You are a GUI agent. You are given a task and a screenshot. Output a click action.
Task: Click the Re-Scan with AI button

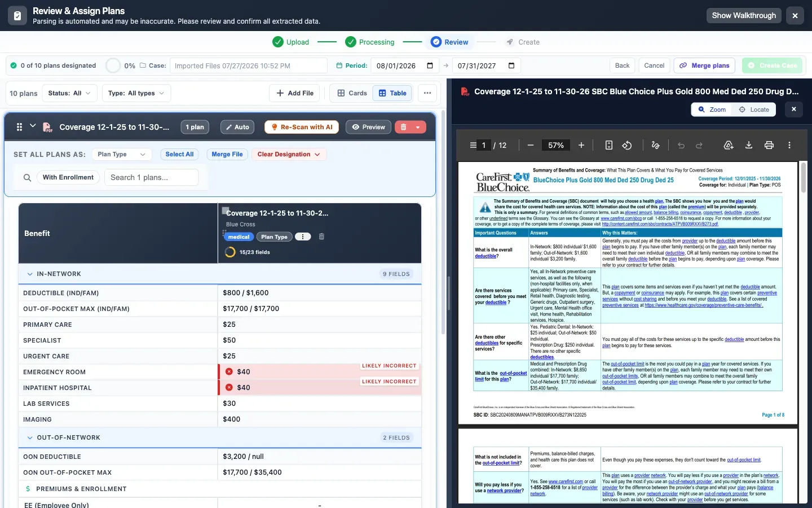[301, 127]
